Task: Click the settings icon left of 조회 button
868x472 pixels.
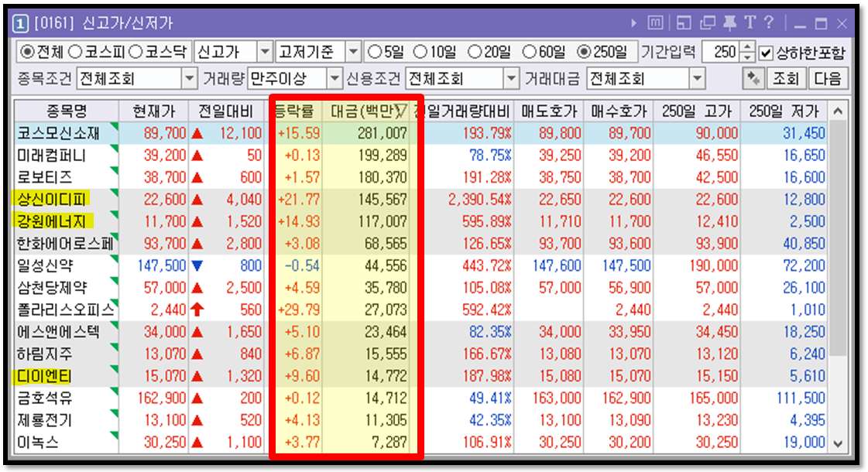Action: [753, 79]
